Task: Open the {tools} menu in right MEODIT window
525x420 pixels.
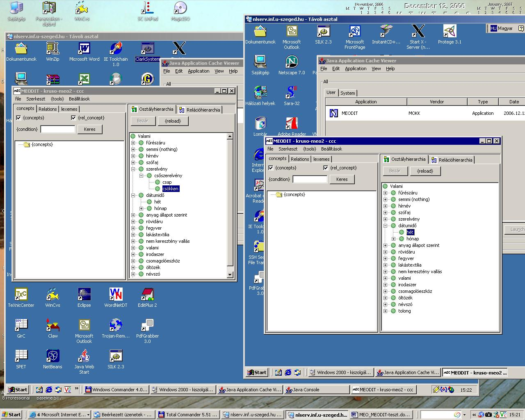Action: coord(309,149)
